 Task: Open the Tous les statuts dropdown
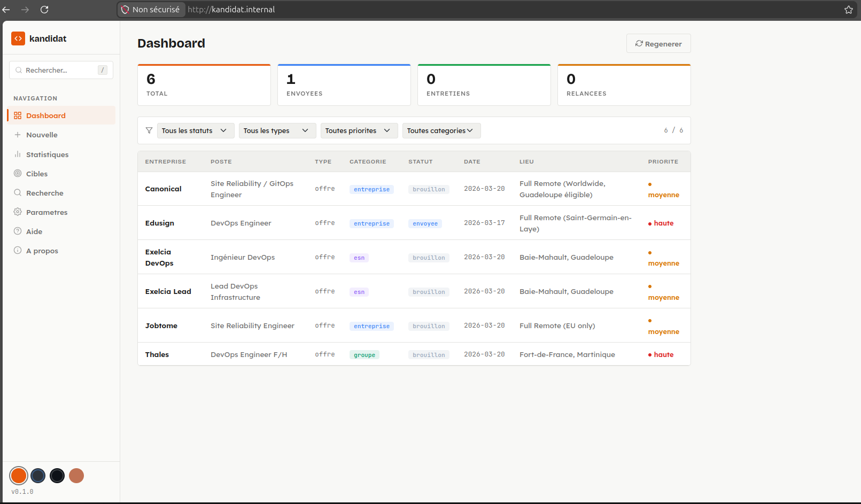click(195, 130)
